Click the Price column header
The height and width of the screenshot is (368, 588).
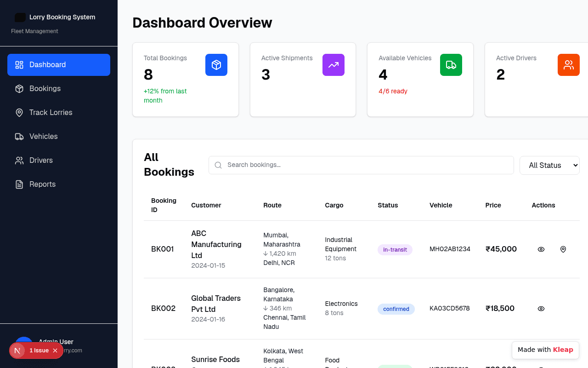493,206
